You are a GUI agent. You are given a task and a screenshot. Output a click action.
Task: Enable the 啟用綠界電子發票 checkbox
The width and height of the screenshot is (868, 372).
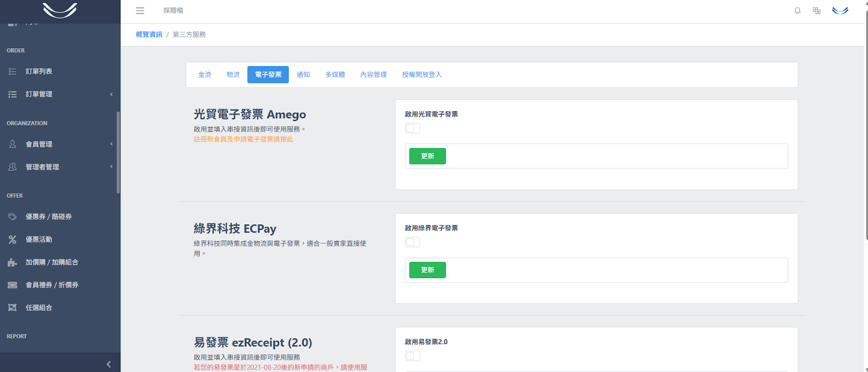click(x=413, y=242)
